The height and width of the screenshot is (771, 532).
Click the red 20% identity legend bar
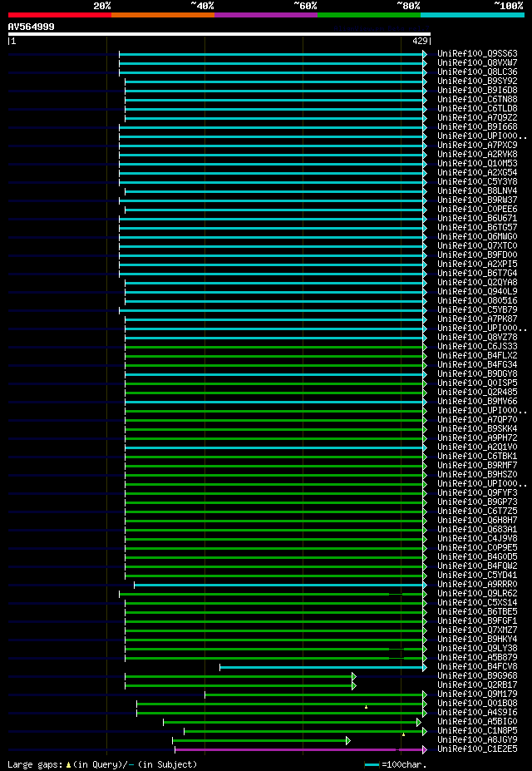(x=60, y=15)
